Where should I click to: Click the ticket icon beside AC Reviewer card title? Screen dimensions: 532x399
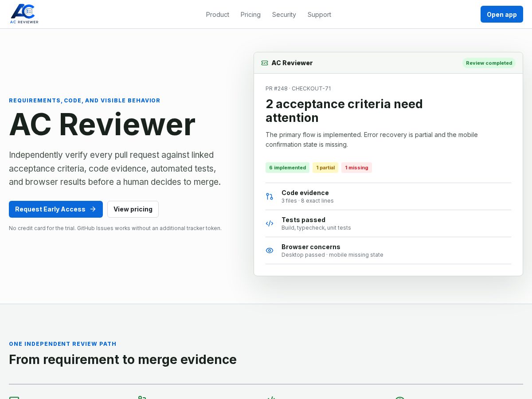pos(265,63)
